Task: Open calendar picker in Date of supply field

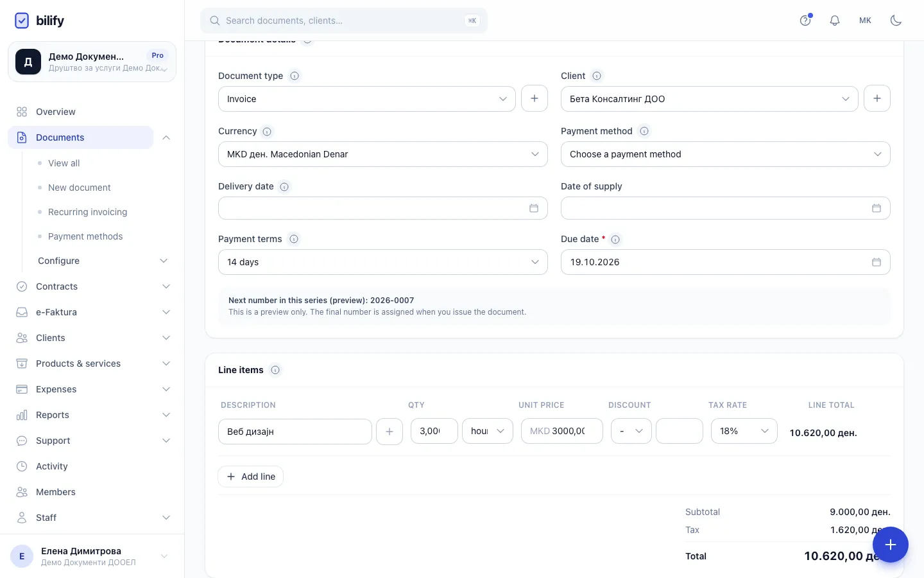Action: (877, 208)
